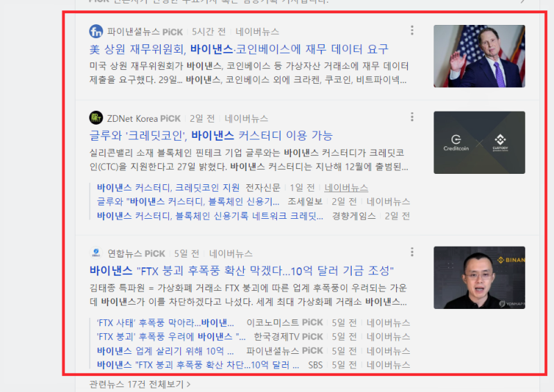The image size is (554, 392).
Task: Open more options for the ZDNet Korea article
Action: pyautogui.click(x=412, y=117)
